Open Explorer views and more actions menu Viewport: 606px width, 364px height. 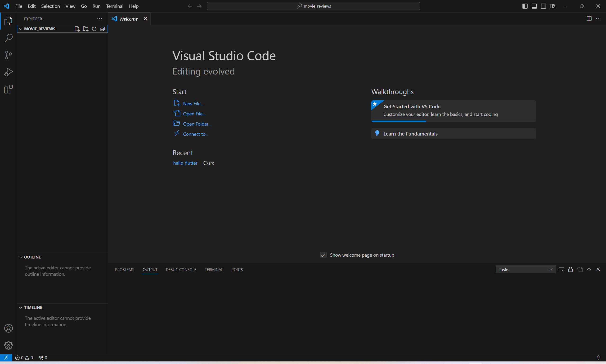tap(99, 19)
